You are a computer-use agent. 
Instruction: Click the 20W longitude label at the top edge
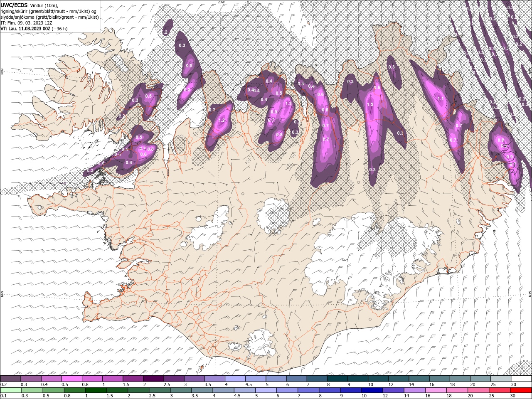click(x=221, y=2)
